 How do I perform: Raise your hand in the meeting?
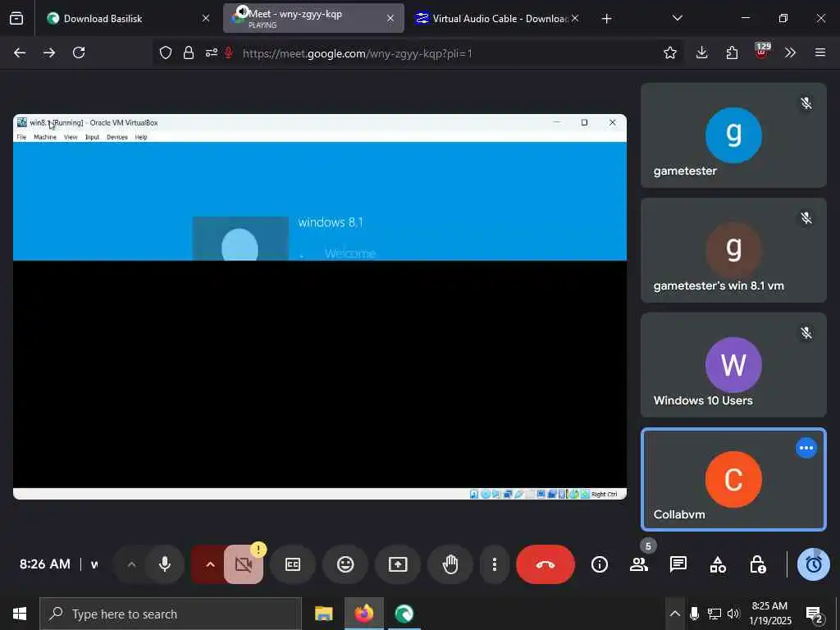[450, 564]
